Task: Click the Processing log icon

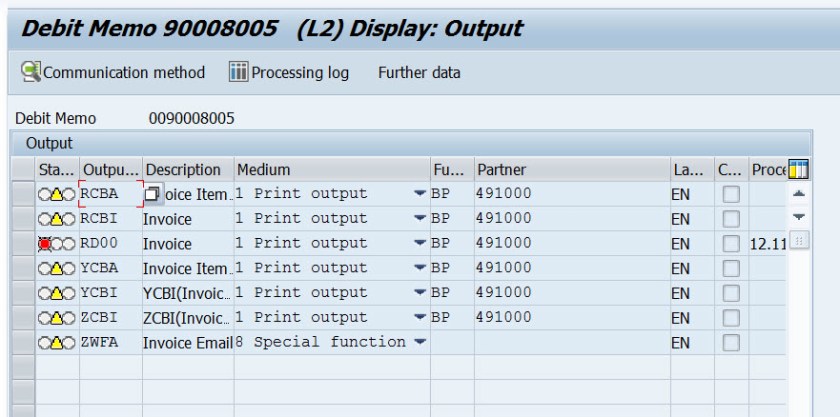Action: click(238, 72)
